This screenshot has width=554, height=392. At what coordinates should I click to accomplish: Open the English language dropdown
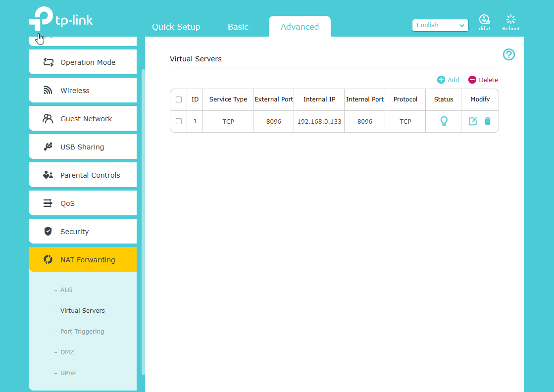point(440,25)
